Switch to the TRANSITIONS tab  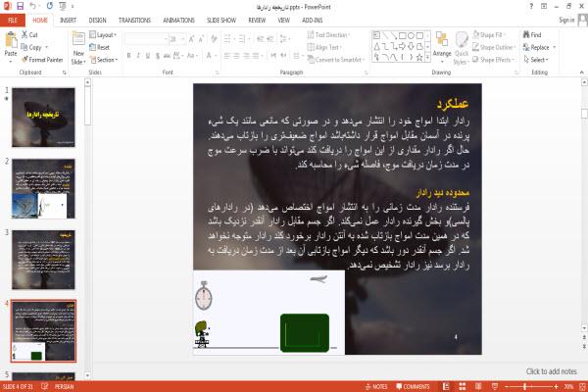(134, 21)
